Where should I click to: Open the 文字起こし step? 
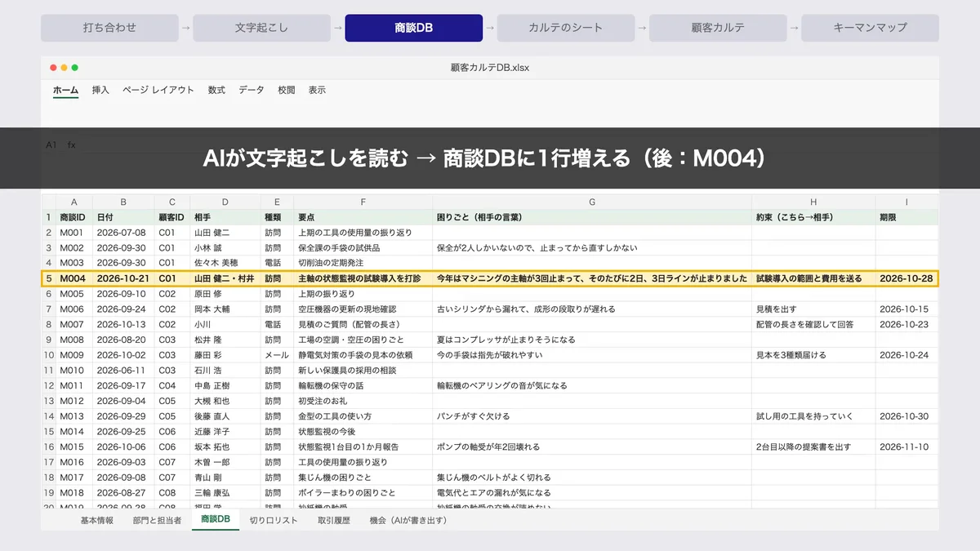click(261, 28)
